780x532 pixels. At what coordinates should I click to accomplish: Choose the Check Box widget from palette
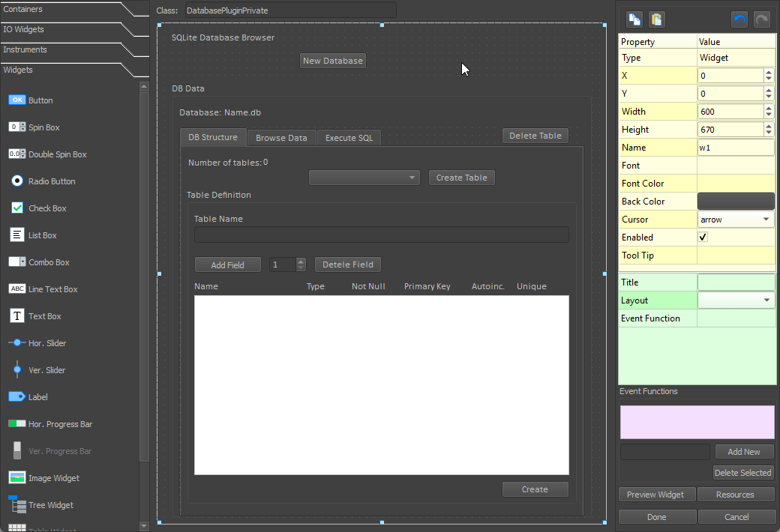pos(17,208)
